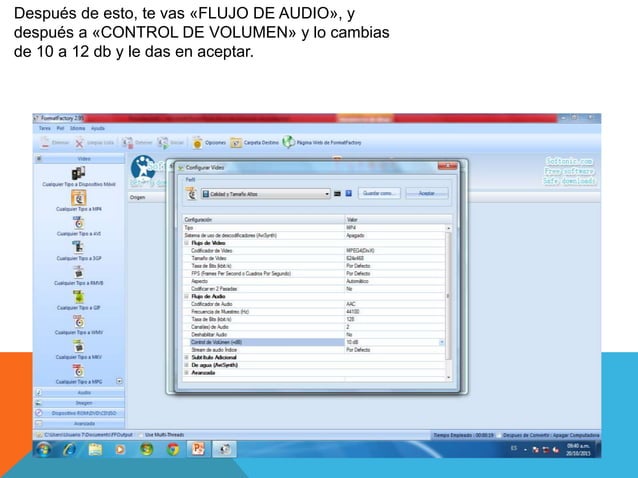Viewport: 638px width, 478px height.
Task: Switch to the Audio sidebar section
Action: [x=79, y=393]
